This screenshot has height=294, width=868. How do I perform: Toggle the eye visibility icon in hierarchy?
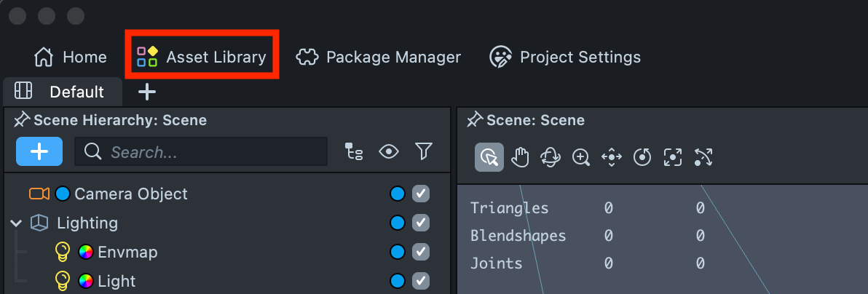pos(390,151)
